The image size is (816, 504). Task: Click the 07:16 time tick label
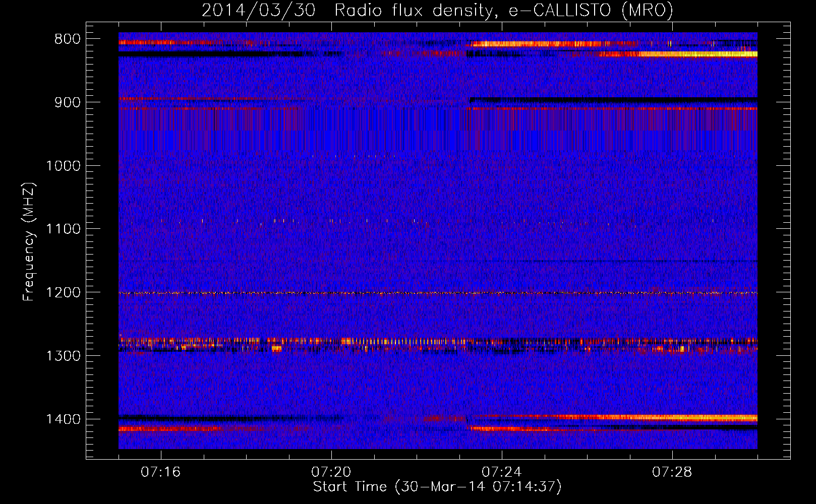pyautogui.click(x=161, y=472)
